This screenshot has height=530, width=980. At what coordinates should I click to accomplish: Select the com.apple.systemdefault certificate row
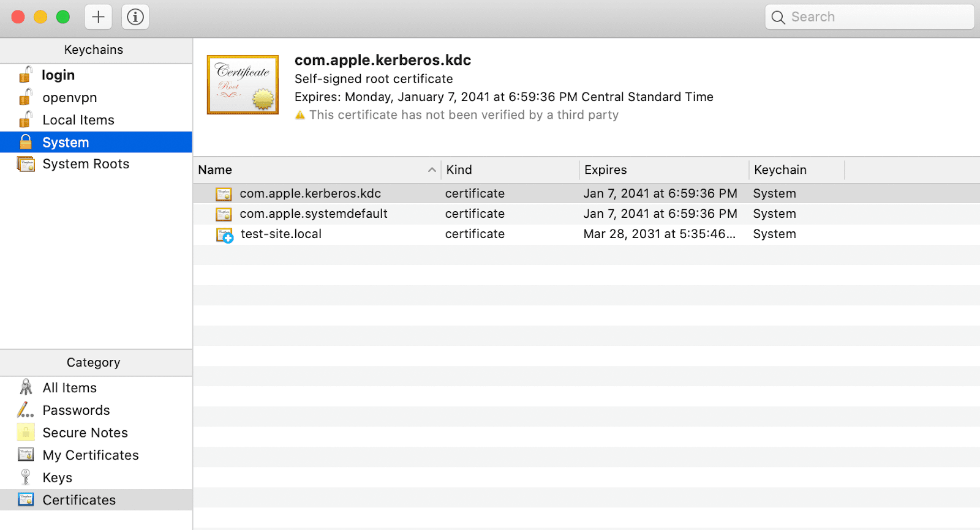(314, 214)
